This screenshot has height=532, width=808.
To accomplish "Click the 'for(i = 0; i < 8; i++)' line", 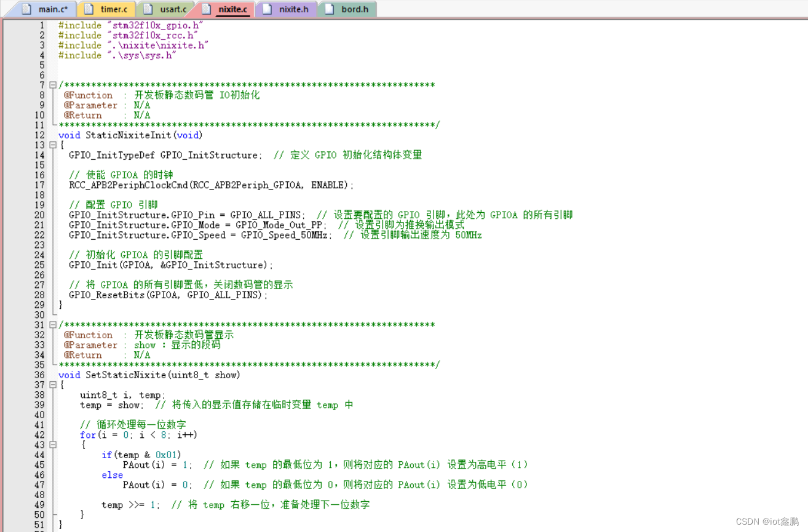I will coord(138,435).
